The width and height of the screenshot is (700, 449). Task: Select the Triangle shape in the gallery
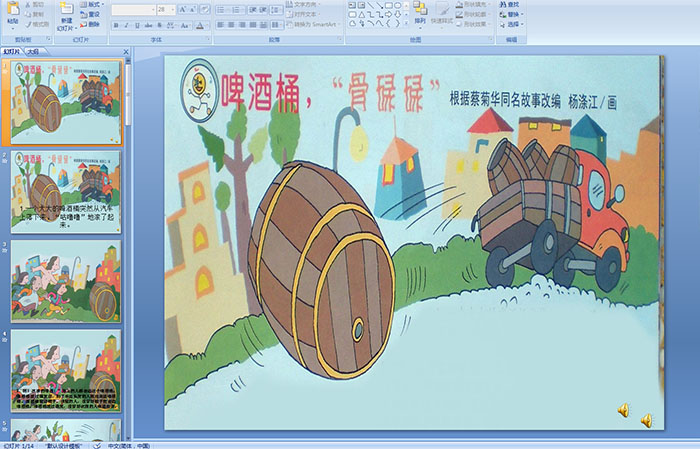click(362, 15)
